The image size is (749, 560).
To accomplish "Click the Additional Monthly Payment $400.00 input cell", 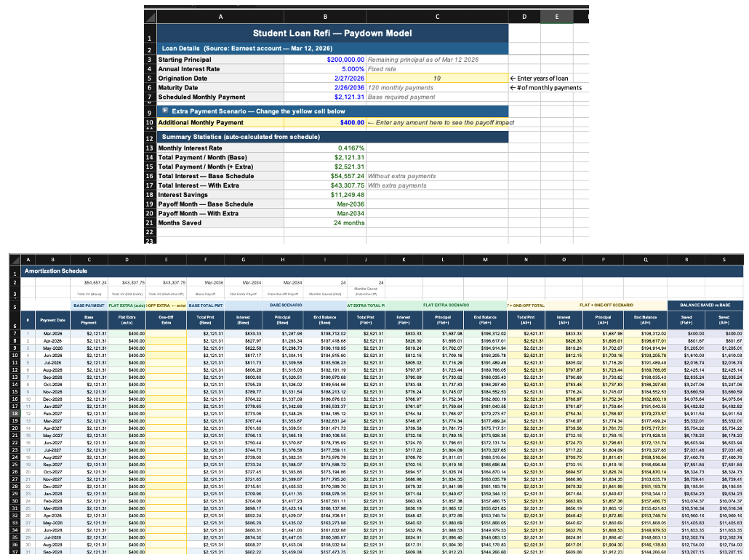I will click(325, 122).
